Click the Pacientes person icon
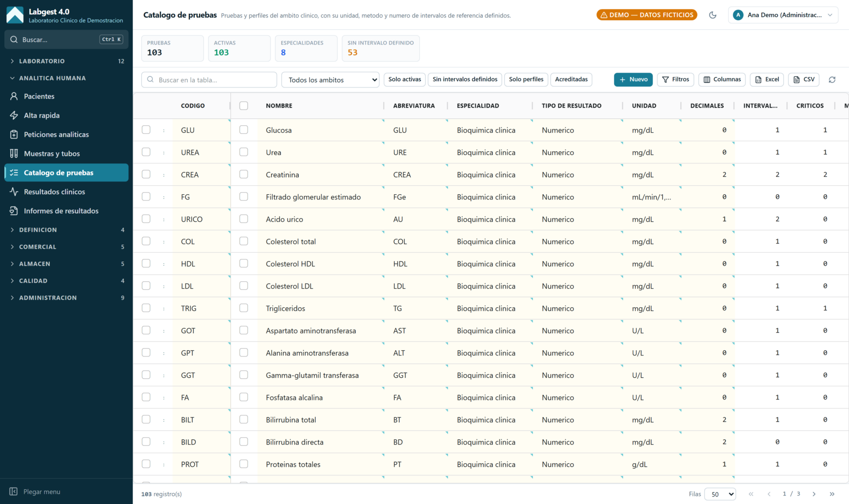849x504 pixels. (14, 96)
